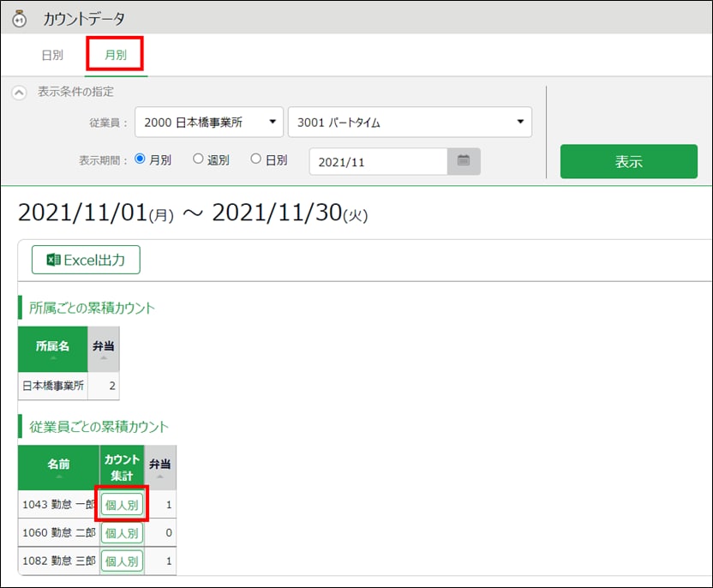Viewport: 713px width, 588px height.
Task: Collapse the 表示条件の指定 section
Action: pyautogui.click(x=19, y=93)
